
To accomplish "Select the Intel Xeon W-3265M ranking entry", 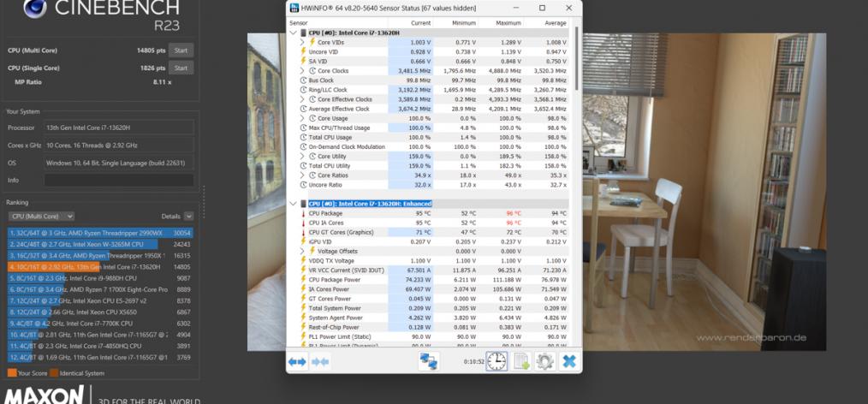I will coord(100,244).
